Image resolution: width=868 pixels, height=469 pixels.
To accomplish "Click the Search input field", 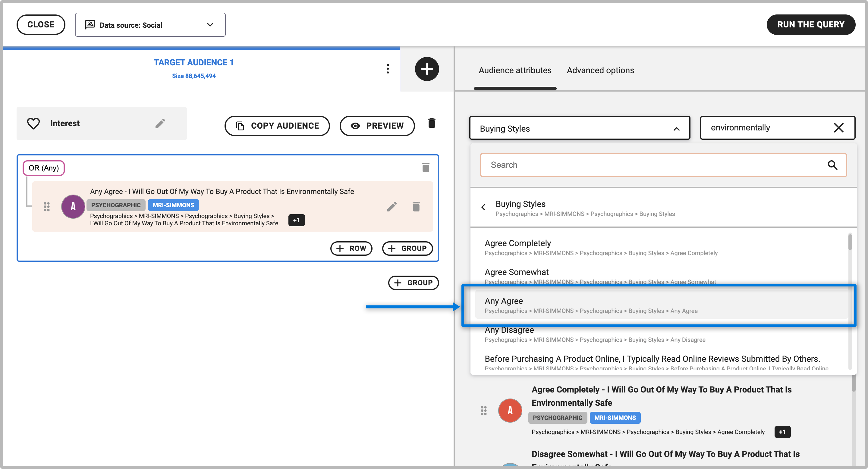I will (x=654, y=165).
